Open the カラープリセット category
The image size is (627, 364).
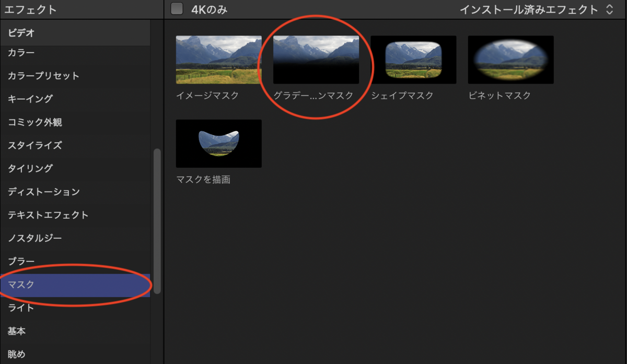[75, 76]
